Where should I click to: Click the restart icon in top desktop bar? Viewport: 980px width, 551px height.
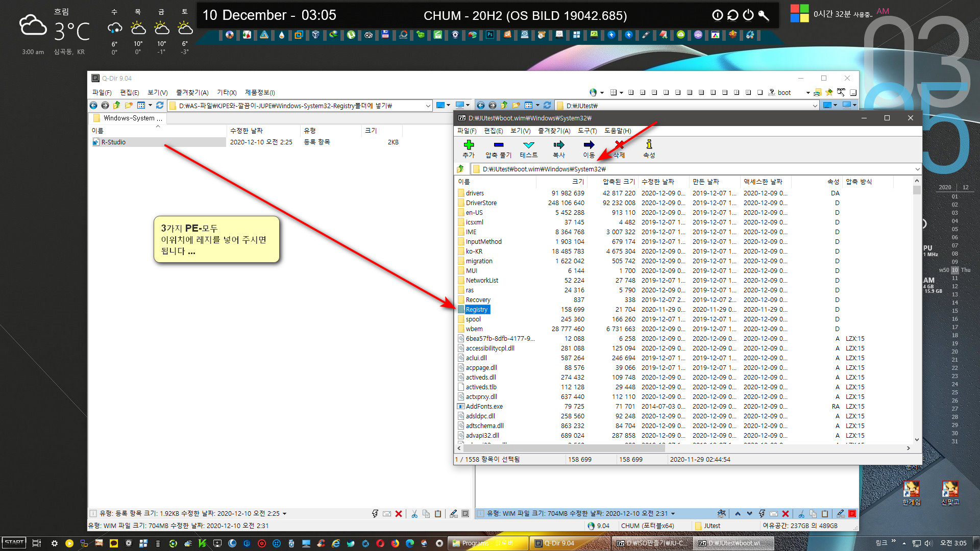[x=733, y=15]
